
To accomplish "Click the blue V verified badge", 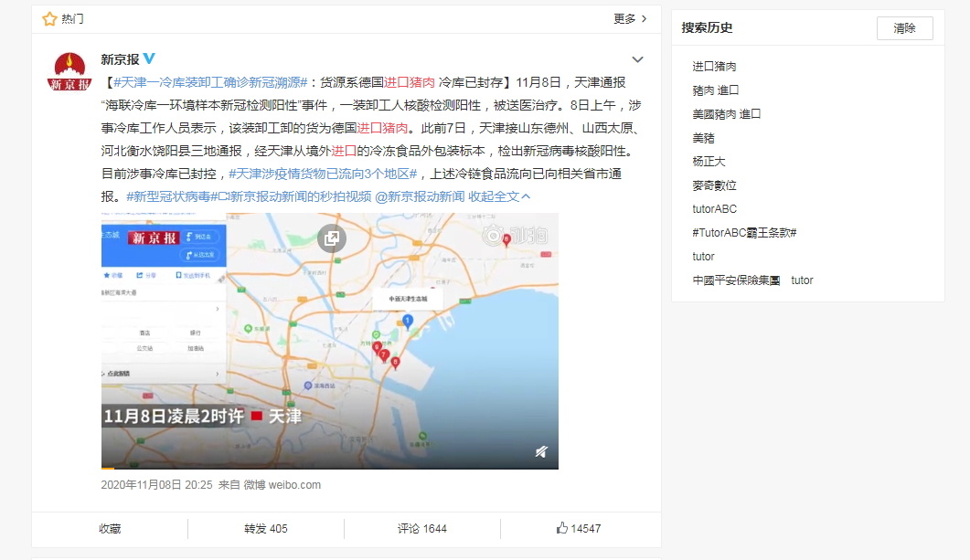I will click(x=149, y=58).
